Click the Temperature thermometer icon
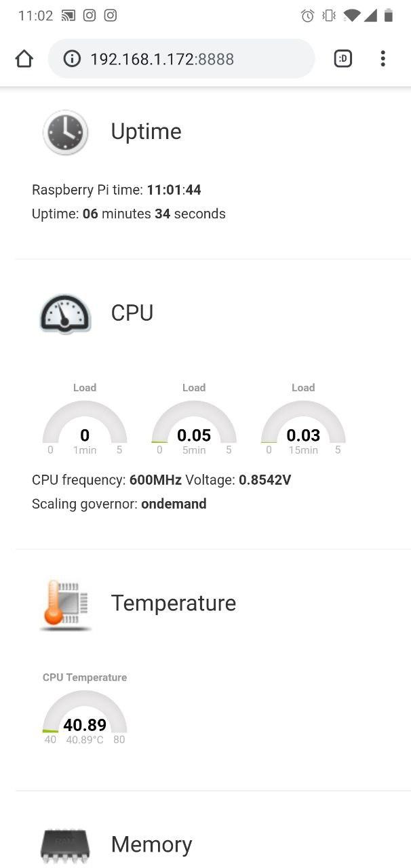The image size is (411, 868). point(65,604)
